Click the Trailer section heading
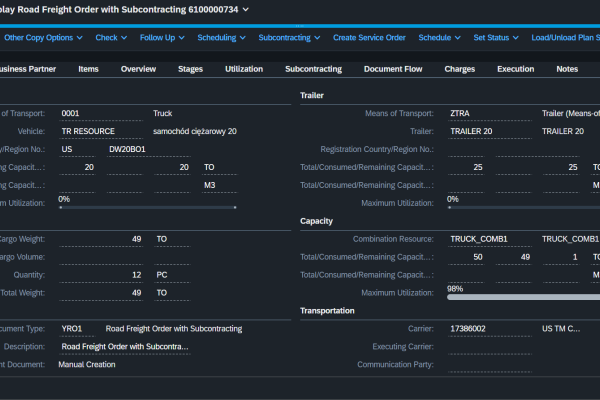 (x=312, y=95)
